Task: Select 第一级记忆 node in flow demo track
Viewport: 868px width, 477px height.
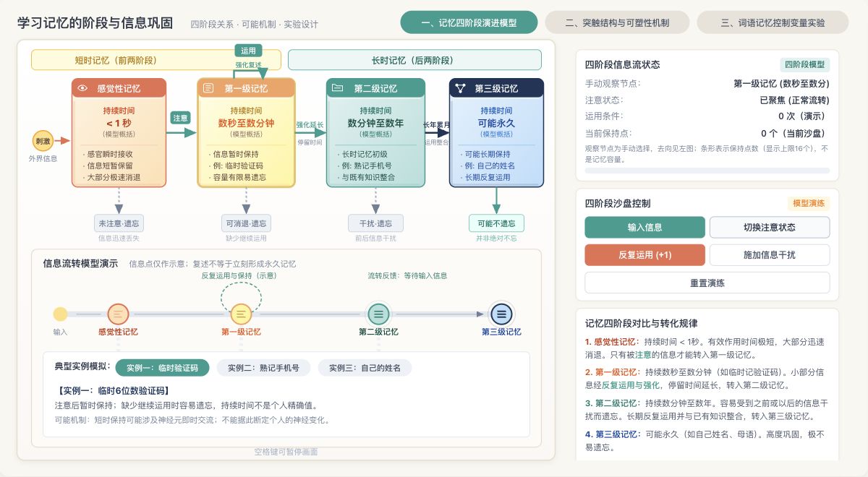Action: (x=241, y=314)
